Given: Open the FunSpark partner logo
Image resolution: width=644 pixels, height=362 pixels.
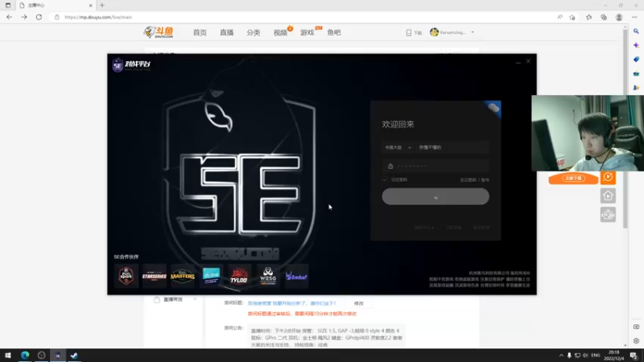Looking at the screenshot, I should tap(126, 276).
